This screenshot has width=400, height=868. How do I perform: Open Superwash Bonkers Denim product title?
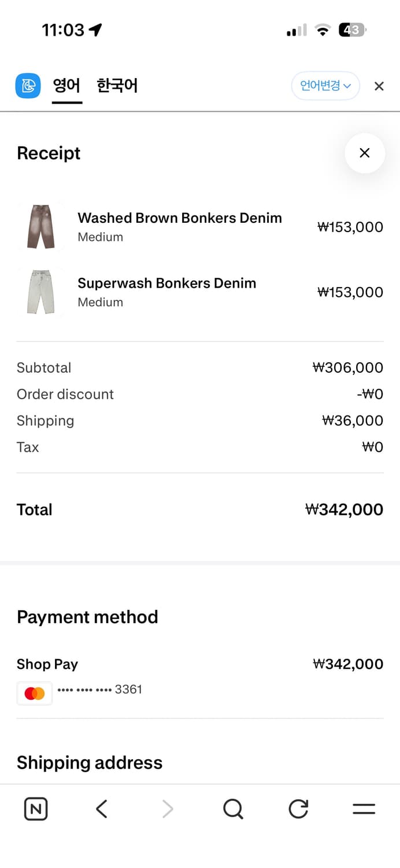166,284
